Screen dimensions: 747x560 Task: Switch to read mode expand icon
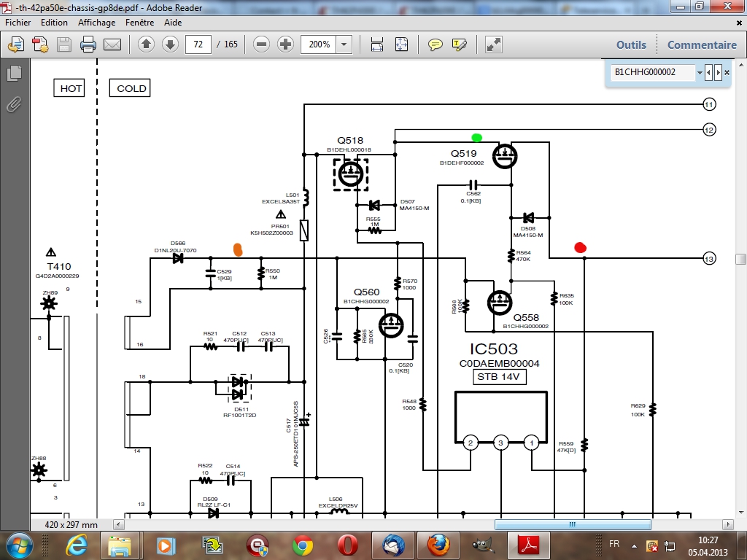pyautogui.click(x=494, y=44)
